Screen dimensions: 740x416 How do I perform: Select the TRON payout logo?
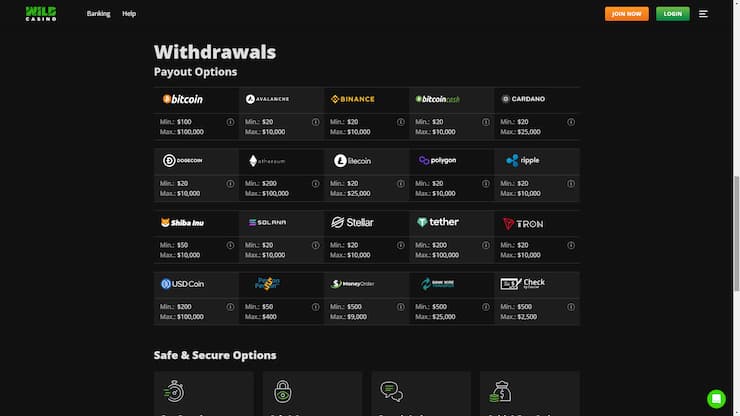523,224
